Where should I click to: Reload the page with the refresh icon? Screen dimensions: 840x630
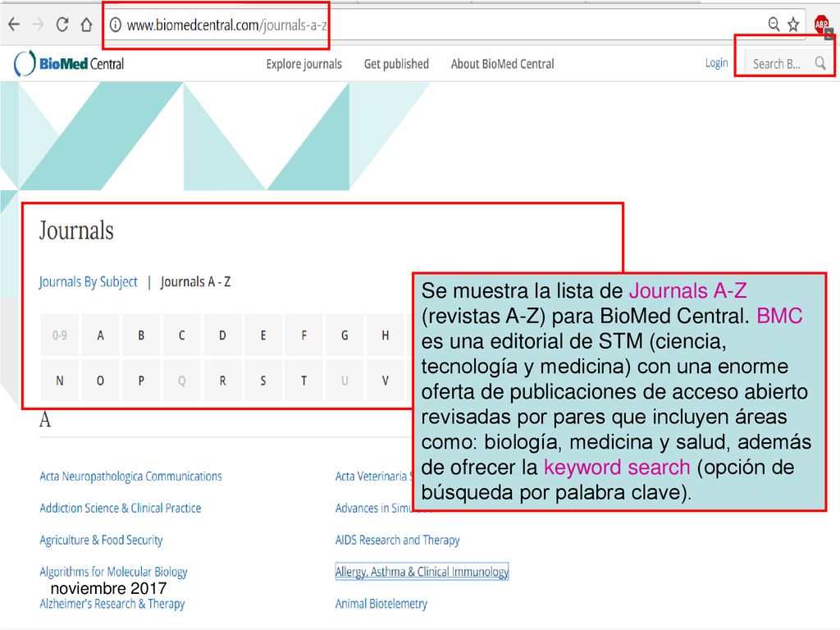62,25
